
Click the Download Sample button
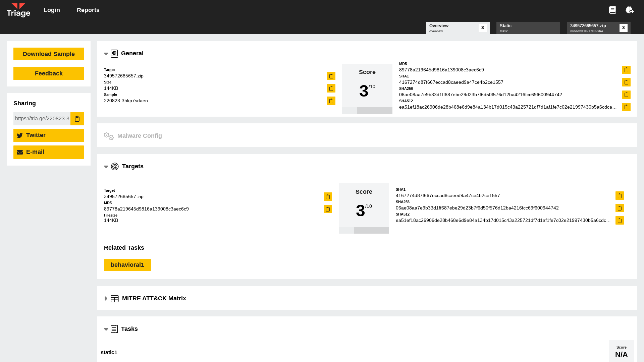pos(48,54)
